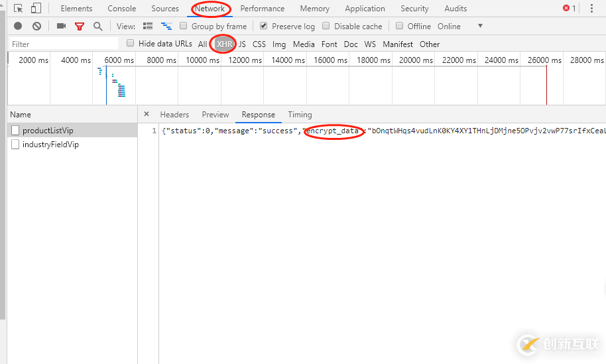Check Hide data URLs option
606x364 pixels.
(x=131, y=43)
